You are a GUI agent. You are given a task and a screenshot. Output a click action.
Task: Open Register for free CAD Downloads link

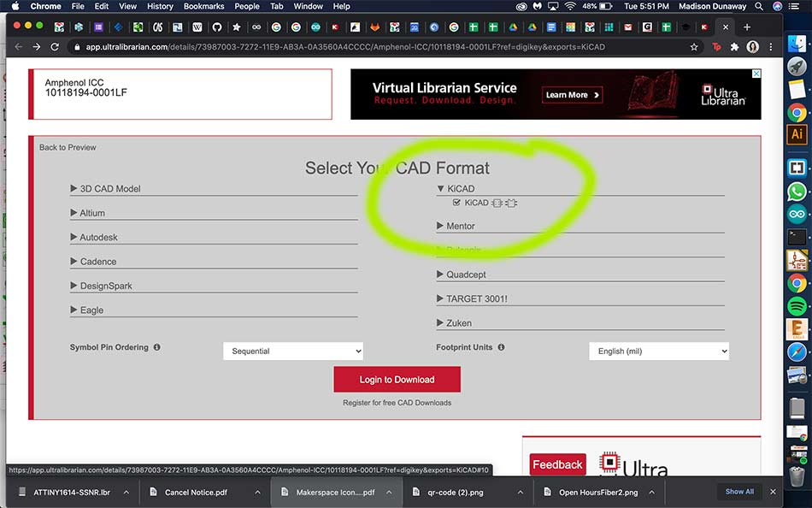coord(397,403)
